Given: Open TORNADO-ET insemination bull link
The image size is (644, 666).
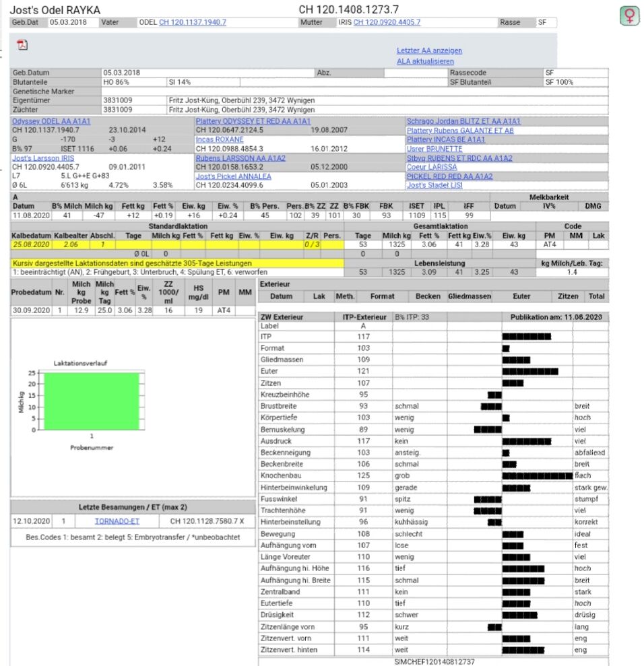Looking at the screenshot, I should click(x=117, y=521).
